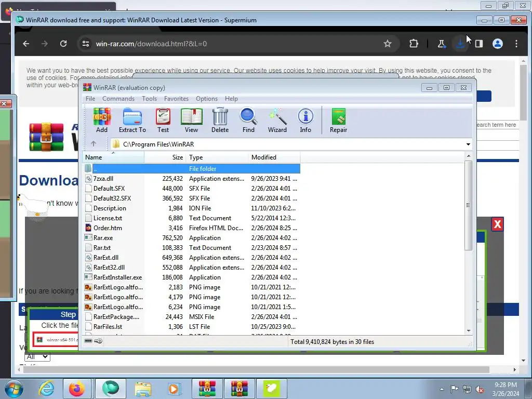Image resolution: width=532 pixels, height=399 pixels.
Task: Toggle the browser side panel icon
Action: click(x=478, y=44)
